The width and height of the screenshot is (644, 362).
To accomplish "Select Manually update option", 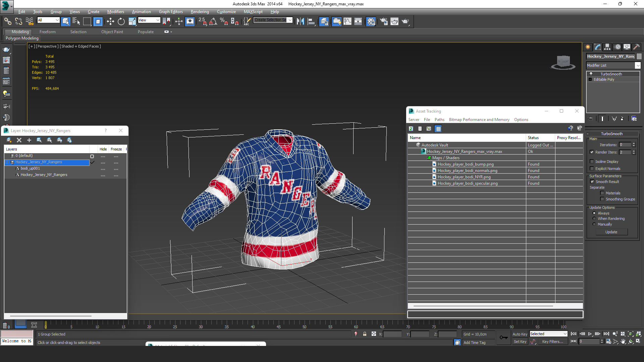I will point(594,224).
